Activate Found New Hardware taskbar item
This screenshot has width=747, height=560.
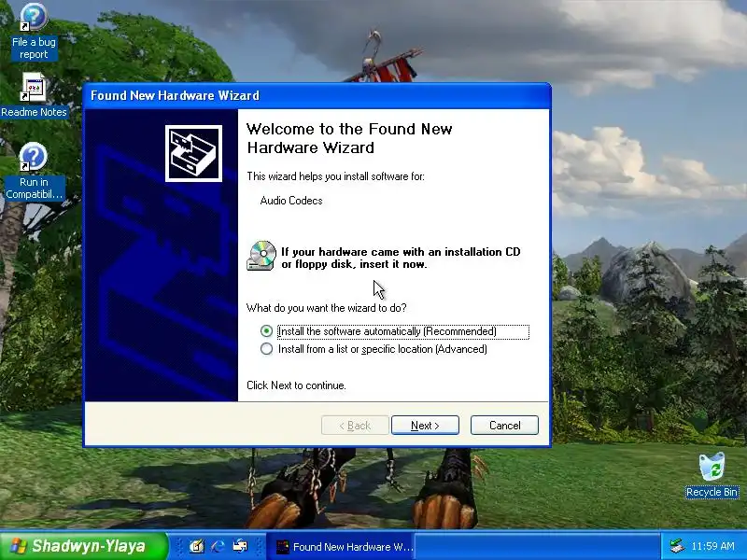[340, 547]
